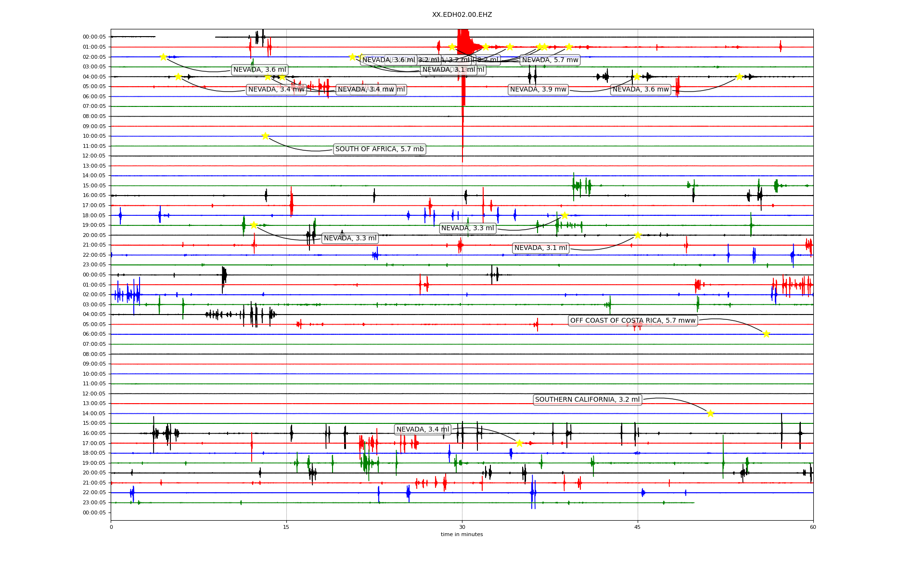Image resolution: width=924 pixels, height=578 pixels.
Task: Click the 'time in minutes' axis label
Action: [462, 534]
